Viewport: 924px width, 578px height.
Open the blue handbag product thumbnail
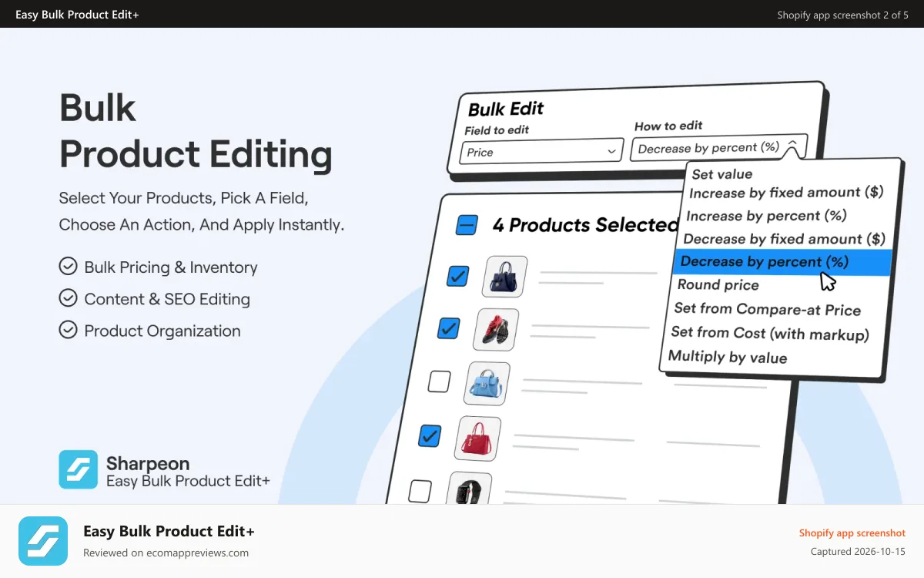point(486,384)
